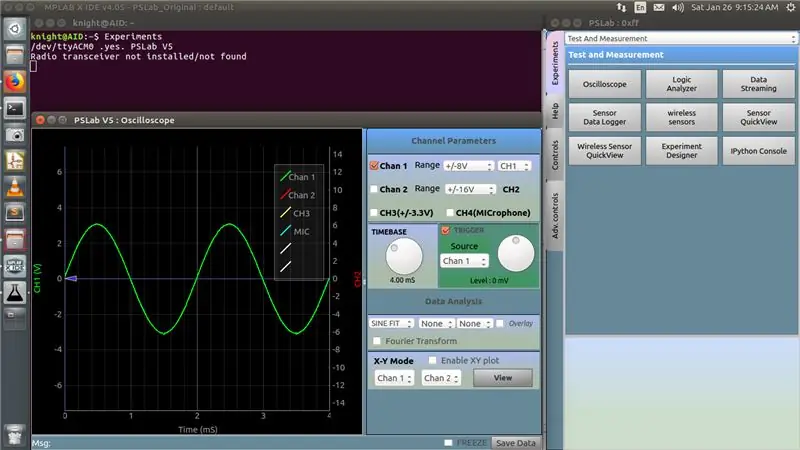Open Ubuntu dash search in launcher
The image size is (800, 450).
pyautogui.click(x=14, y=29)
